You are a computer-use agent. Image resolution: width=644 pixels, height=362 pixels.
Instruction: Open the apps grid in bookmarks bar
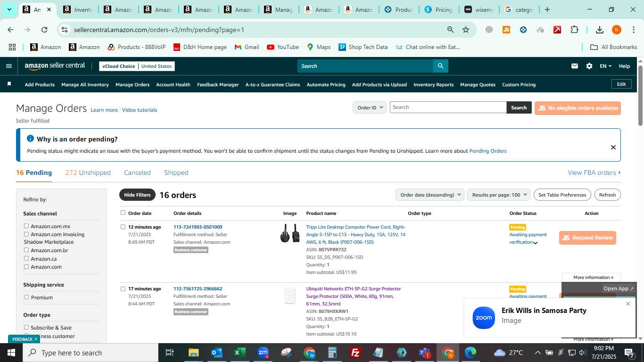[x=12, y=47]
